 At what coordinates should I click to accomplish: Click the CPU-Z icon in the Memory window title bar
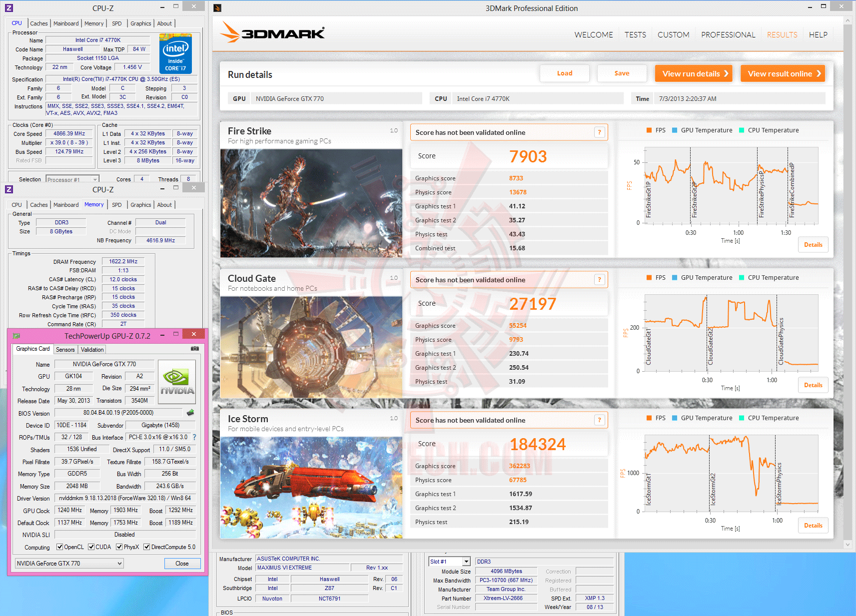(x=8, y=189)
